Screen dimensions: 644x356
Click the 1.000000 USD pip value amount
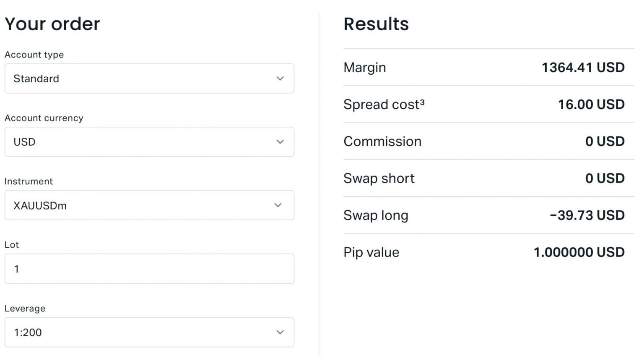point(579,252)
